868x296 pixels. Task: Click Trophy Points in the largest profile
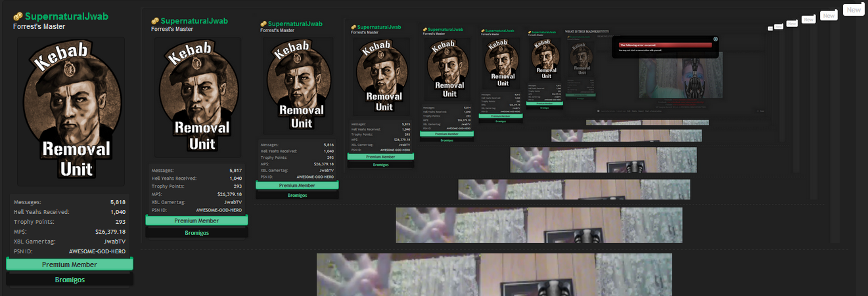[x=33, y=222]
